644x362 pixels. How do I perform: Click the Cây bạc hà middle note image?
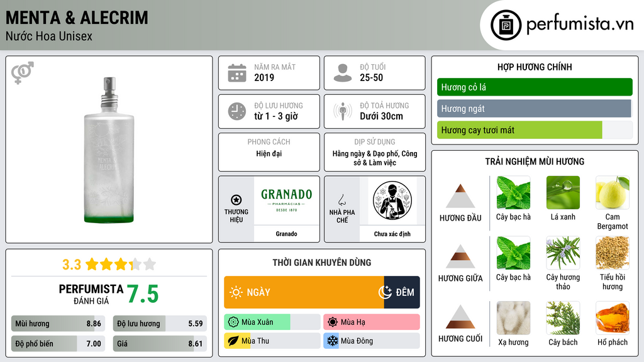coord(513,253)
